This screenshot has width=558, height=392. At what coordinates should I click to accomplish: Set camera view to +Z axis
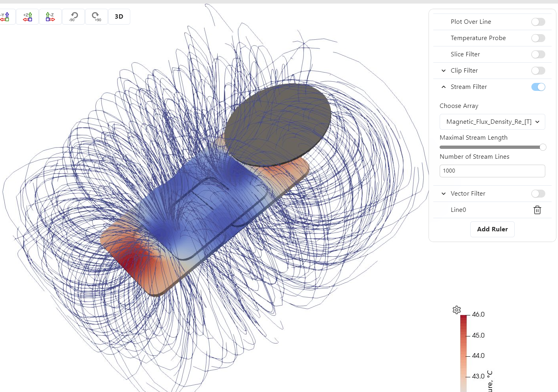(27, 17)
